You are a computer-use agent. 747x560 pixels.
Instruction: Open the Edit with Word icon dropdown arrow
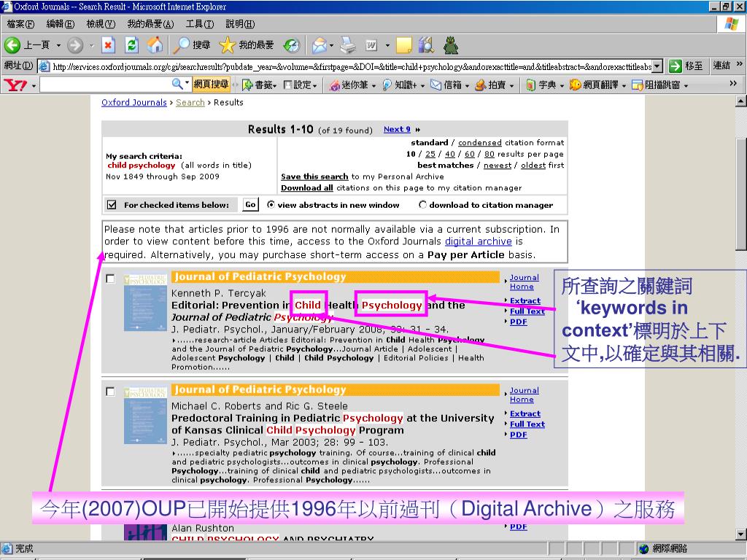point(387,46)
